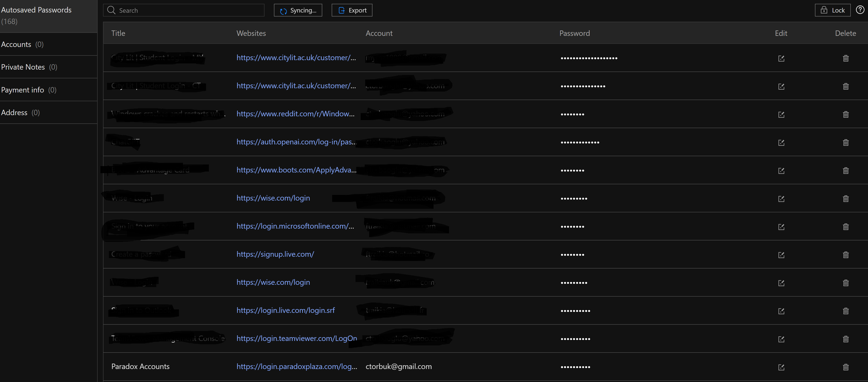
Task: Open the help question mark icon
Action: [x=860, y=10]
